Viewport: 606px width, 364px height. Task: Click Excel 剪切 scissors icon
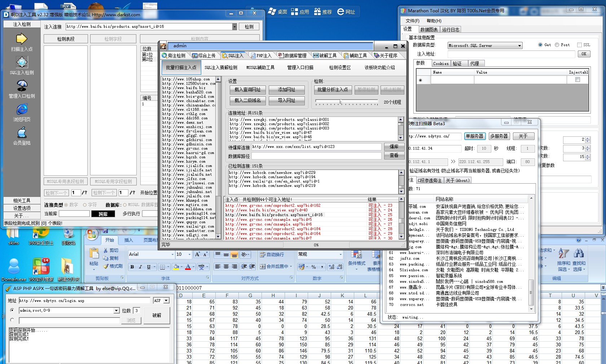[106, 250]
